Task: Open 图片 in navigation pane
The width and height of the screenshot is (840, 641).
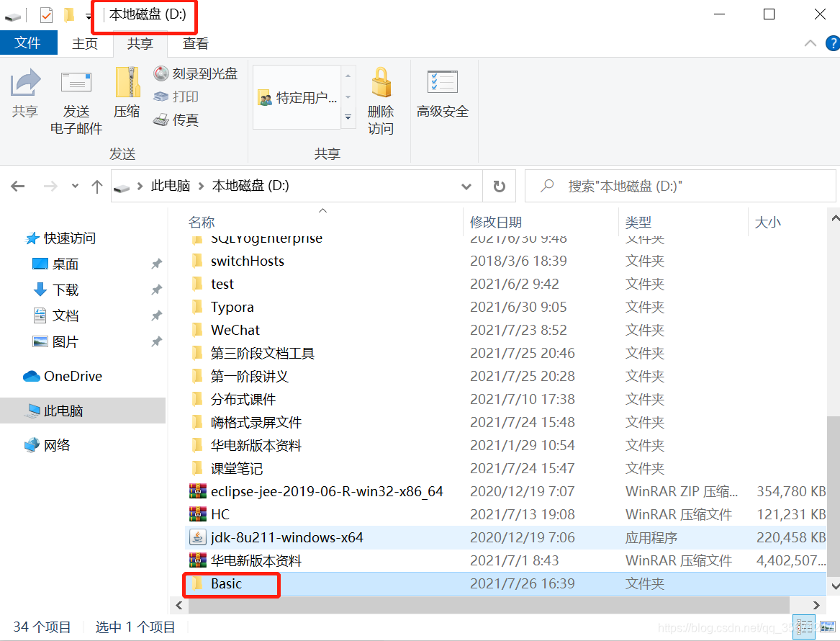Action: pos(66,342)
